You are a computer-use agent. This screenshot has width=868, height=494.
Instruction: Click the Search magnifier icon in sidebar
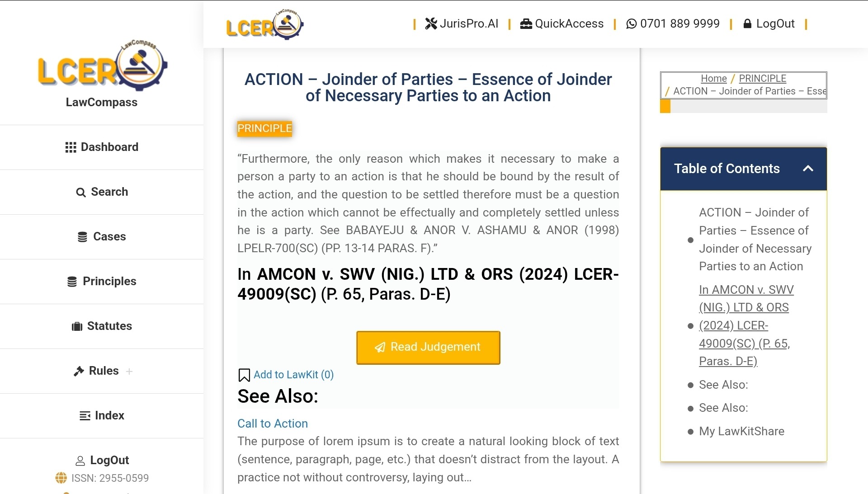click(x=80, y=193)
